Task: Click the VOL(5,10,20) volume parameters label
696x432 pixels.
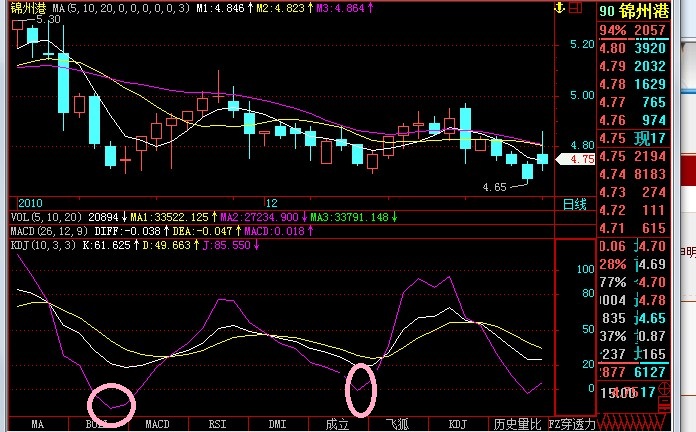Action: (x=40, y=216)
